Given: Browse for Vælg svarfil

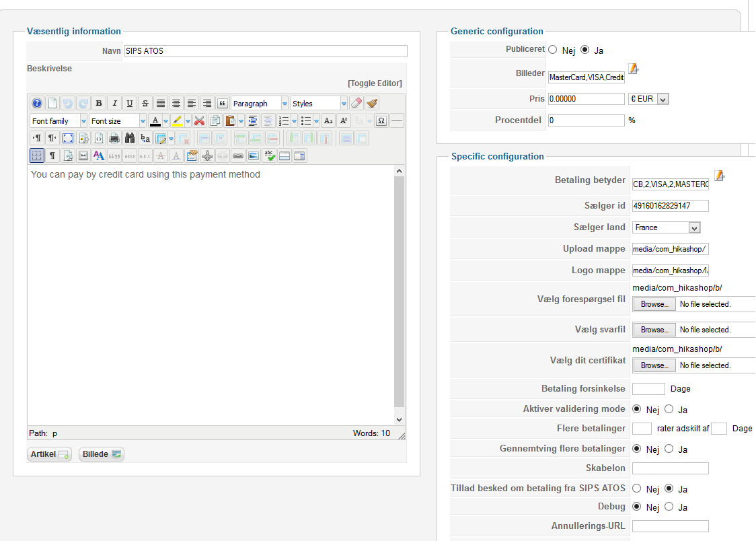Looking at the screenshot, I should click(x=654, y=330).
